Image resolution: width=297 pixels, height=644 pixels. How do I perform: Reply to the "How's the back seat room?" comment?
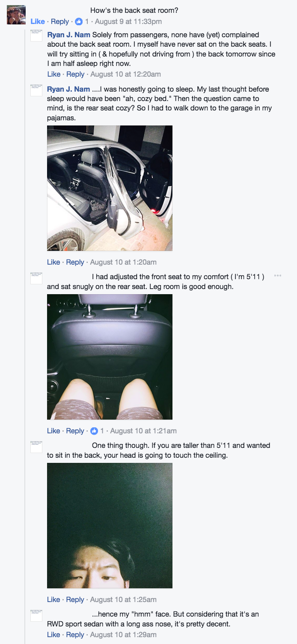click(x=60, y=21)
